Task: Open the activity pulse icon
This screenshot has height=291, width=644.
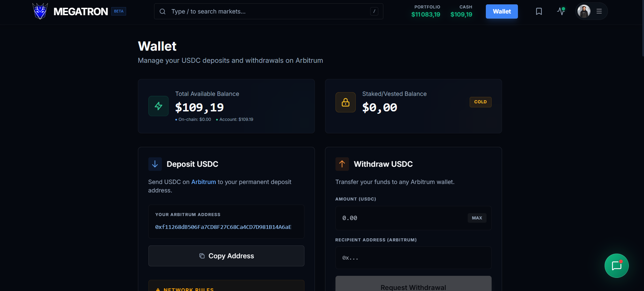Action: pyautogui.click(x=561, y=11)
